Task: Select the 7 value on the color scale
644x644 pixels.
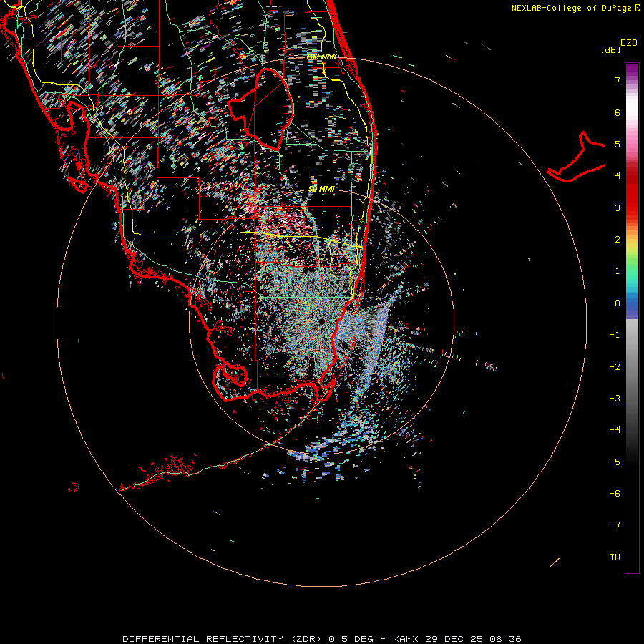Action: click(x=618, y=80)
